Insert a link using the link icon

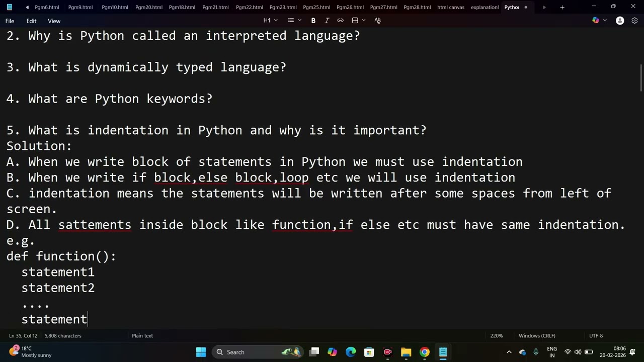click(340, 21)
